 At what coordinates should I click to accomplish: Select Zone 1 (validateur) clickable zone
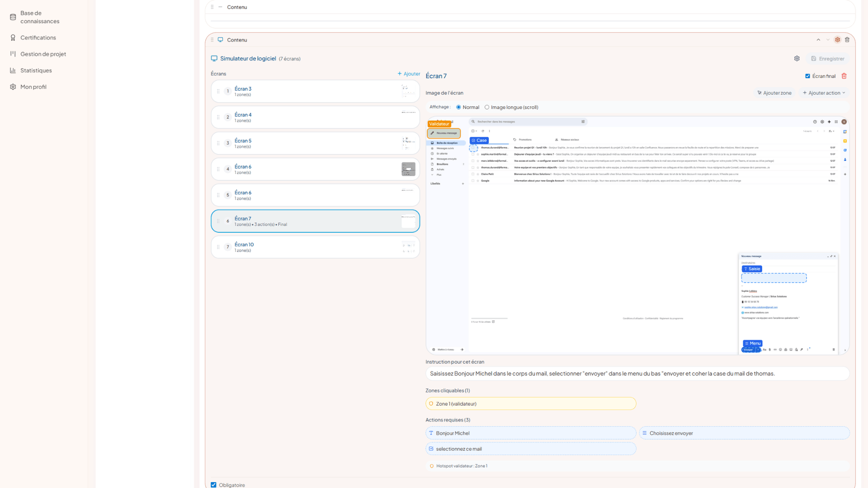coord(531,404)
